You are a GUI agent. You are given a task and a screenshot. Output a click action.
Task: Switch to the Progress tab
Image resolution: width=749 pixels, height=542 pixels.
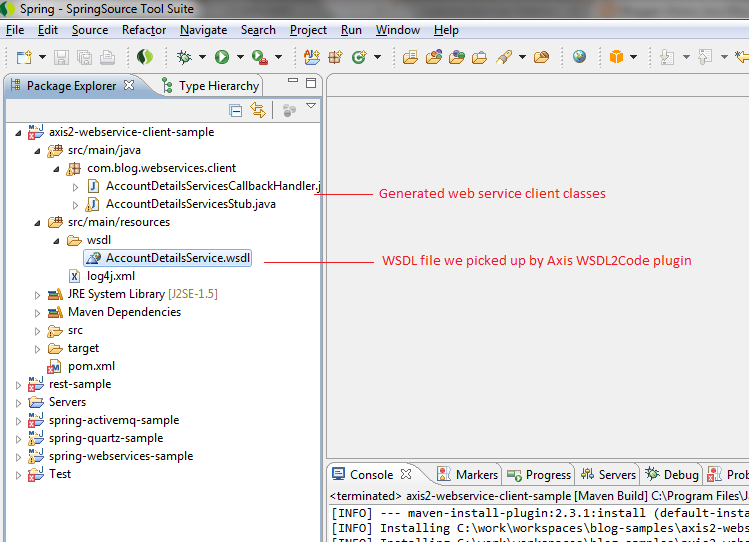539,475
